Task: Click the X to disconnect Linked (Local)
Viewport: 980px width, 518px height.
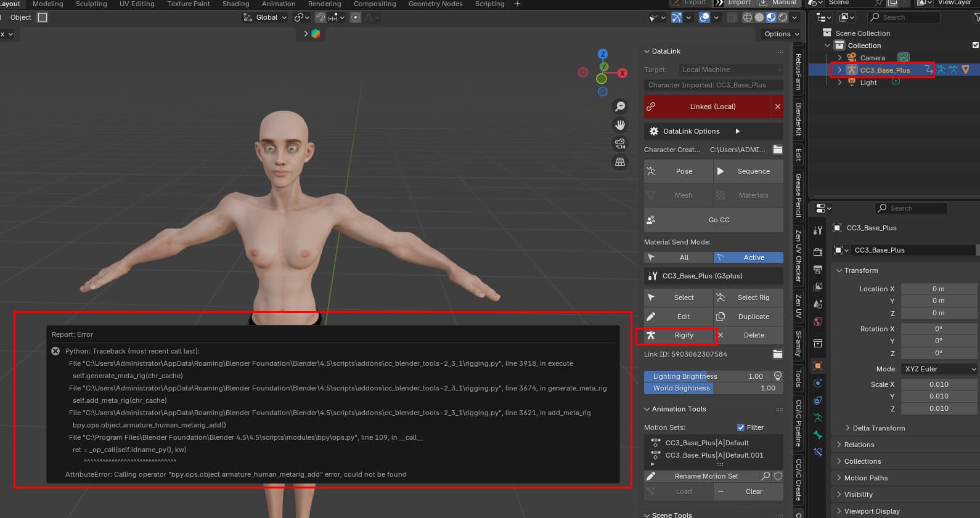Action: [x=777, y=107]
